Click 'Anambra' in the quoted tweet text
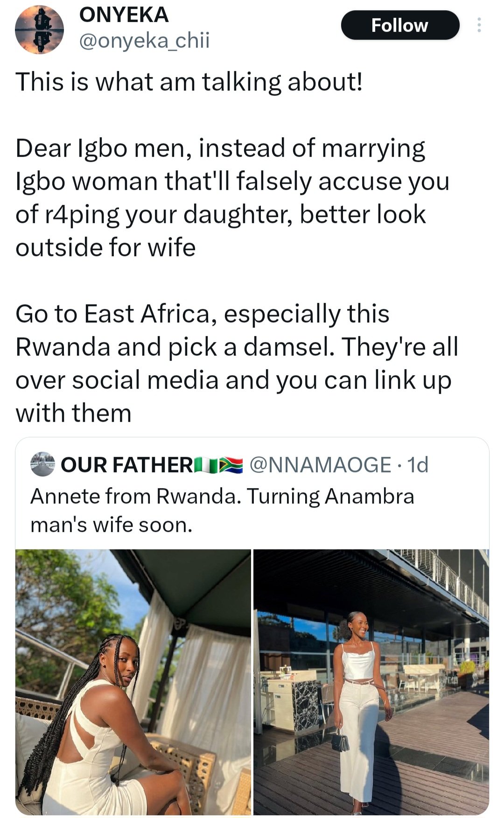 (370, 496)
